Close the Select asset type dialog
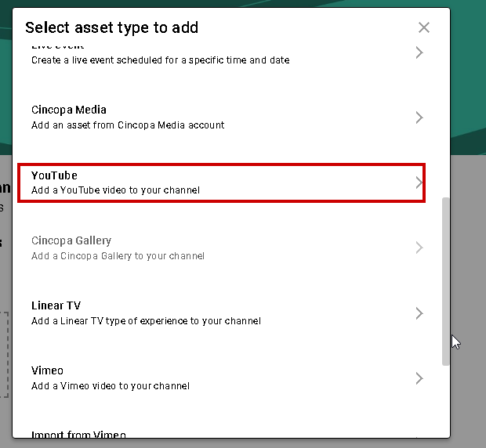The image size is (486, 448). (424, 28)
